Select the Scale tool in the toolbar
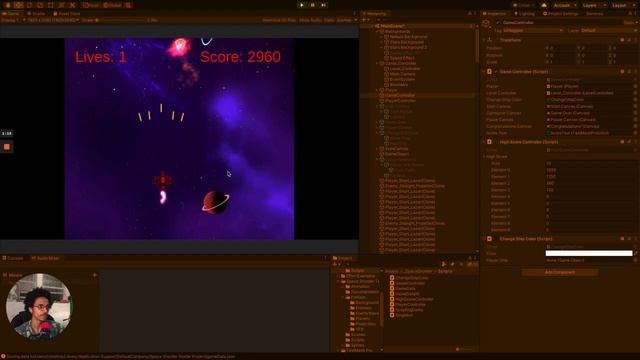The width and height of the screenshot is (640, 360). click(x=40, y=5)
